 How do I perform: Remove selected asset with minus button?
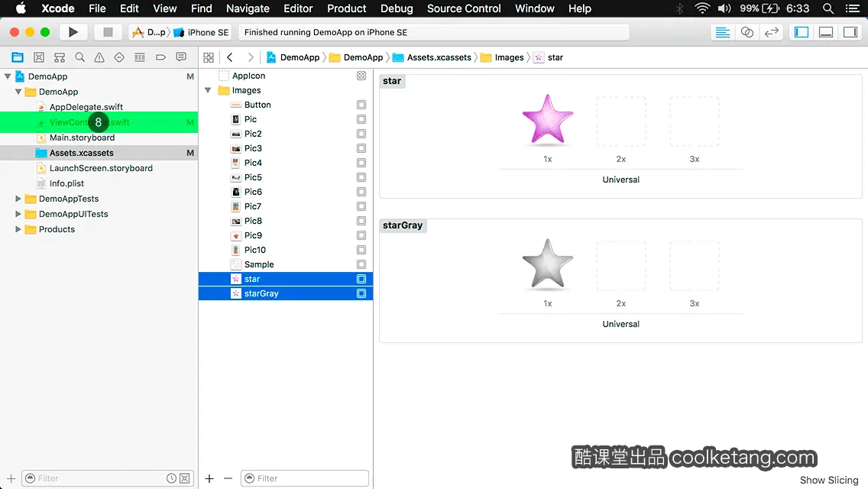(228, 478)
